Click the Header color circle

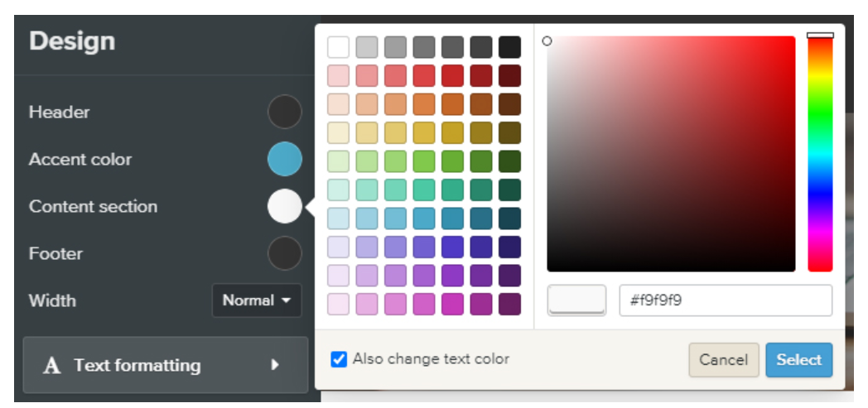(285, 112)
